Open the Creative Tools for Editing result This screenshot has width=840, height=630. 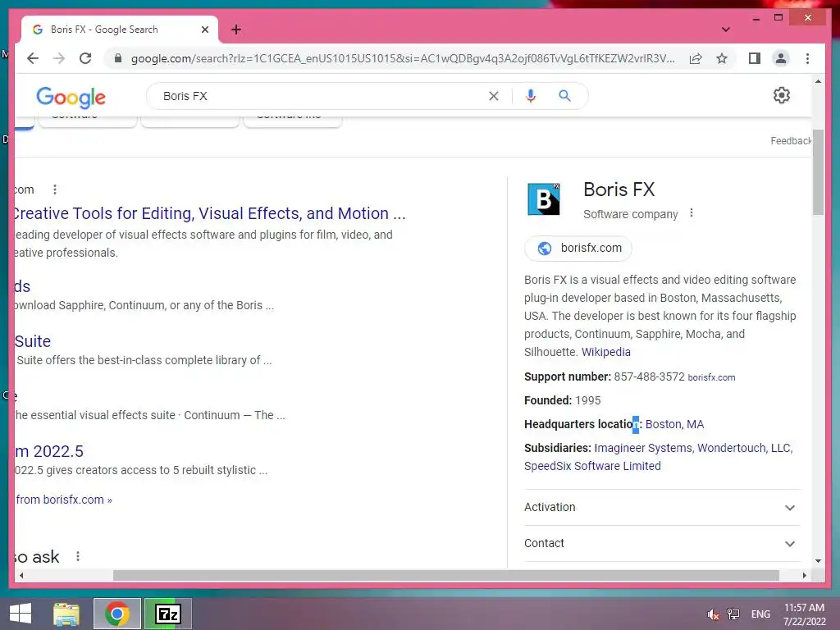click(x=210, y=213)
